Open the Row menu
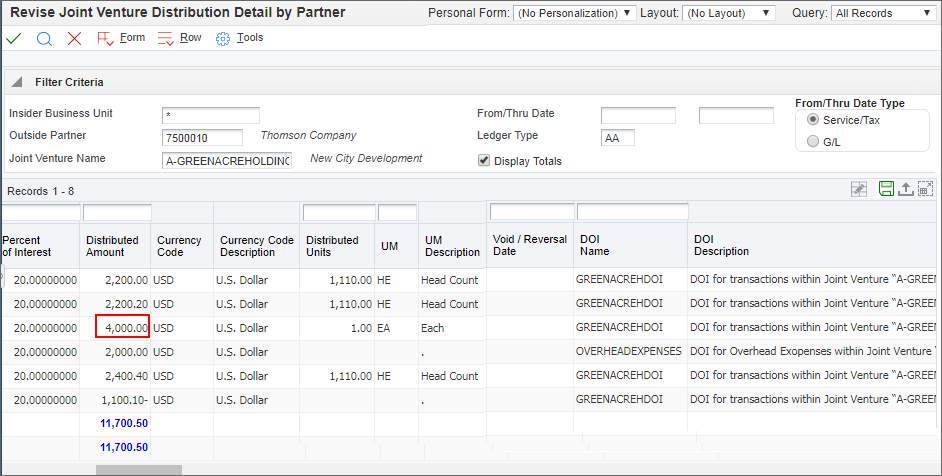Screen dimensions: 942x476 click(190, 37)
